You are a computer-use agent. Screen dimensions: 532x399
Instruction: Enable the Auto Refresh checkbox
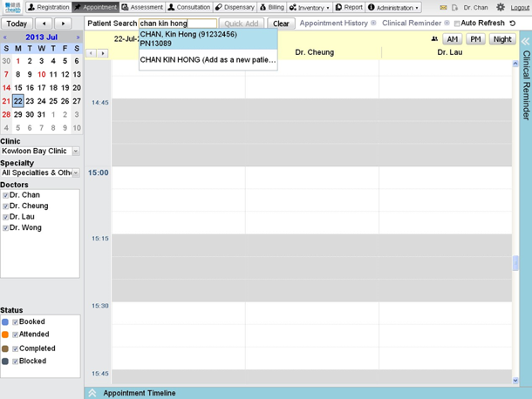pyautogui.click(x=457, y=24)
